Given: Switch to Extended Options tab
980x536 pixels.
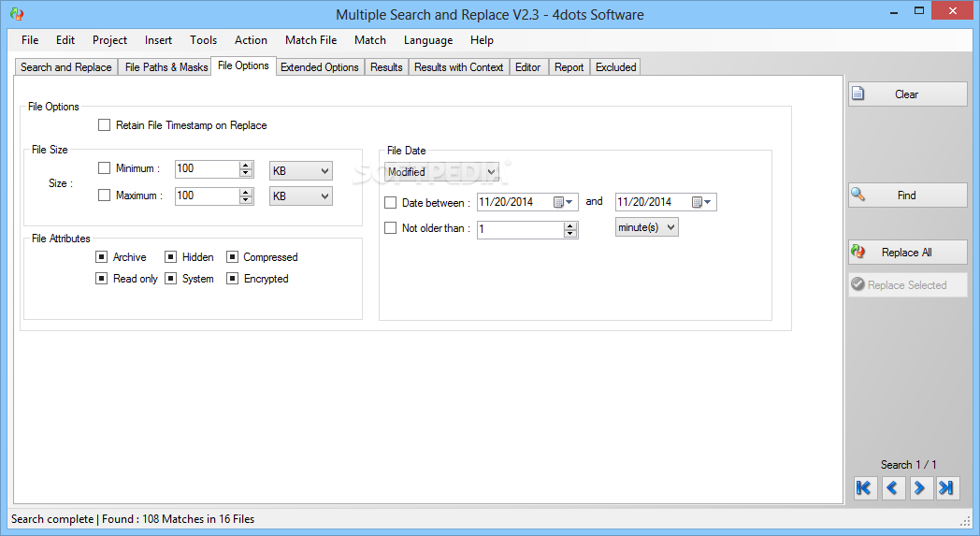Looking at the screenshot, I should 320,67.
